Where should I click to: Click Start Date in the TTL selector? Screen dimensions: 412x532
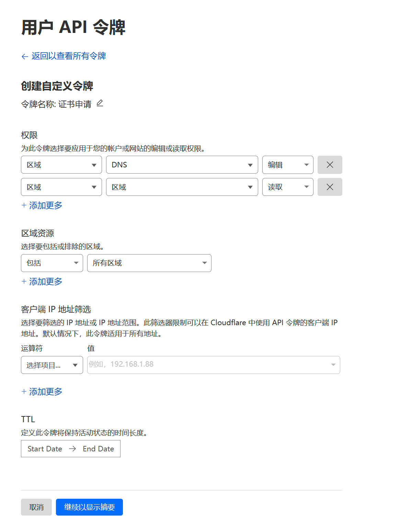(x=45, y=449)
